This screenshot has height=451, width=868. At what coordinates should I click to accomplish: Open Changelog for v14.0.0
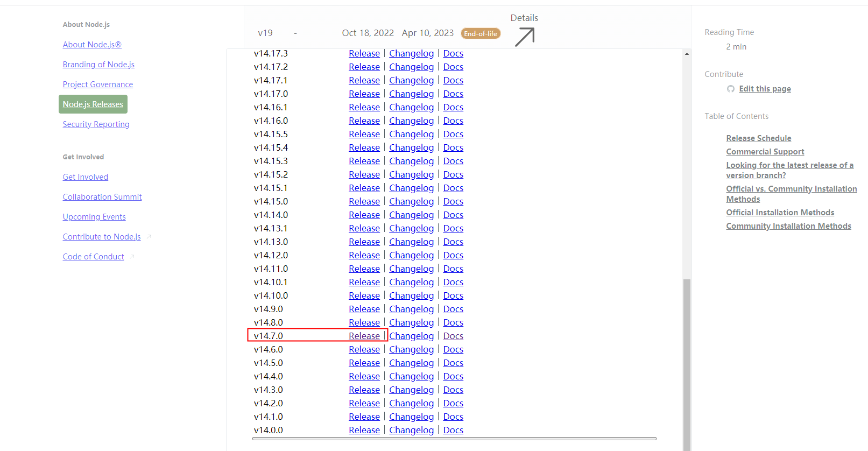[x=411, y=430]
